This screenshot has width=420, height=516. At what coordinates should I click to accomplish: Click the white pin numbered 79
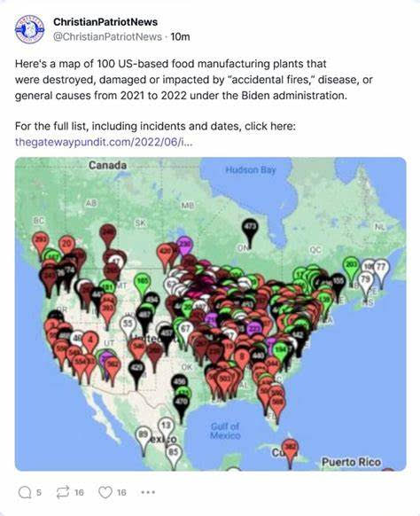pos(366,283)
